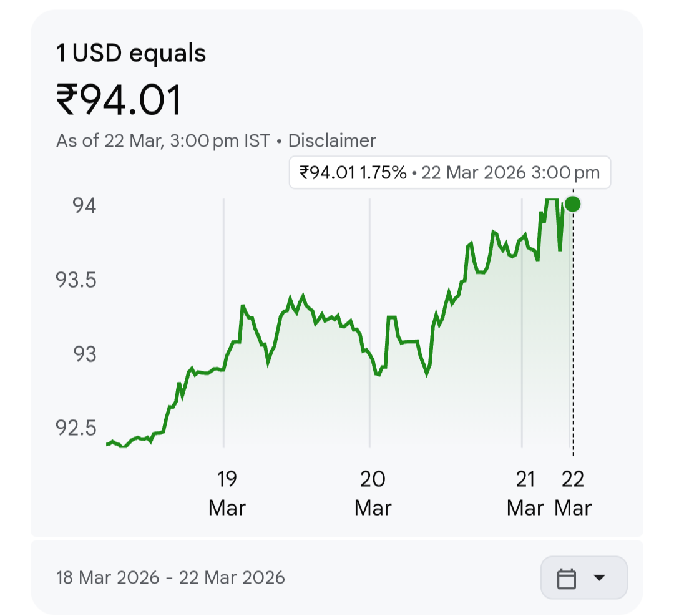Select the 22 Mar axis label
Image resolution: width=674 pixels, height=616 pixels.
coord(573,493)
